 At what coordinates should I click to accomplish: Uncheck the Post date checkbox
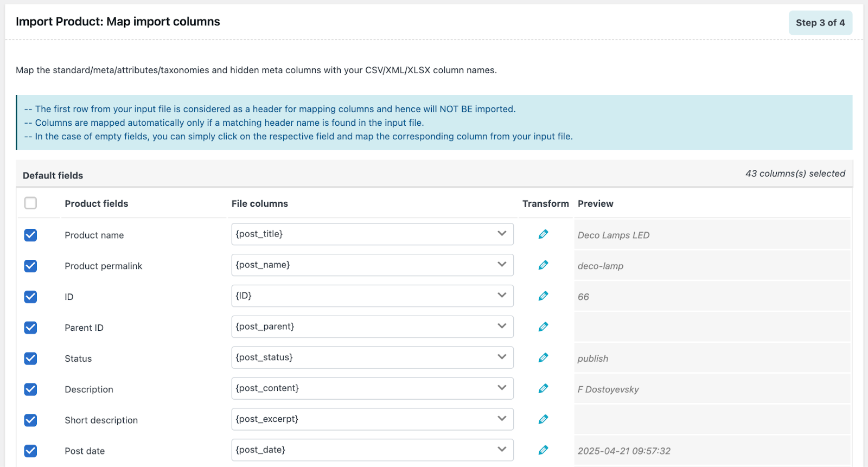click(30, 451)
